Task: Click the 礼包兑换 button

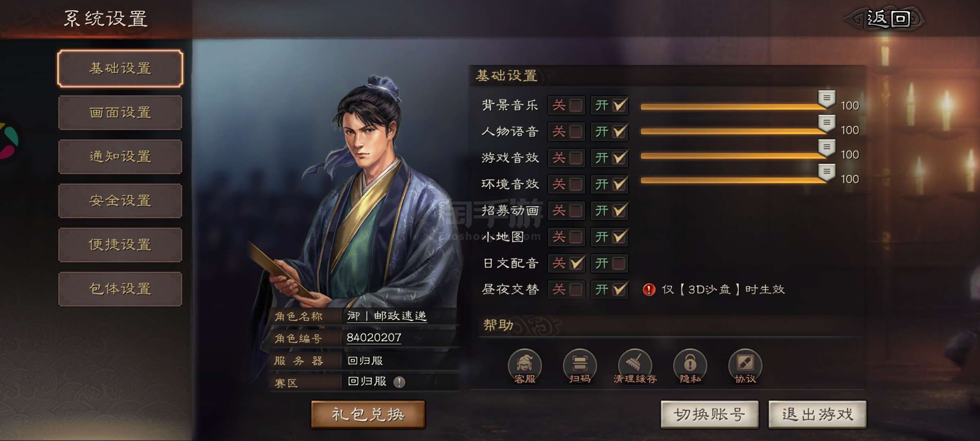Action: click(368, 414)
